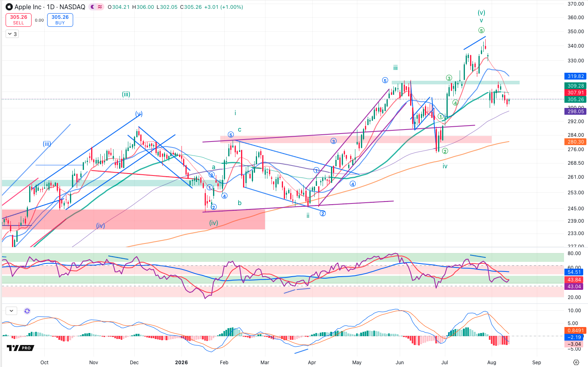The image size is (588, 367).
Task: Click the pink wavy-lines status icon
Action: tap(100, 7)
